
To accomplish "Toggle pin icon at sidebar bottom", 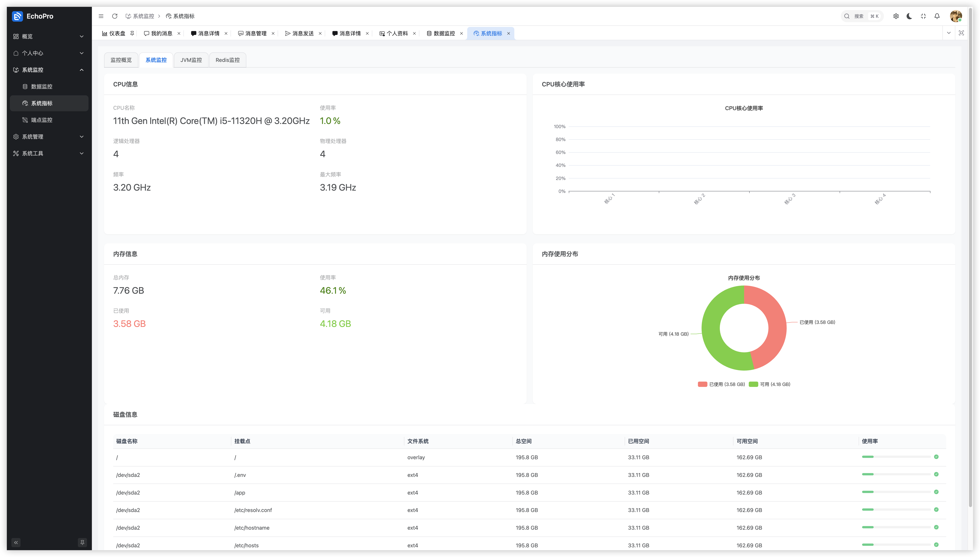I will pyautogui.click(x=82, y=542).
